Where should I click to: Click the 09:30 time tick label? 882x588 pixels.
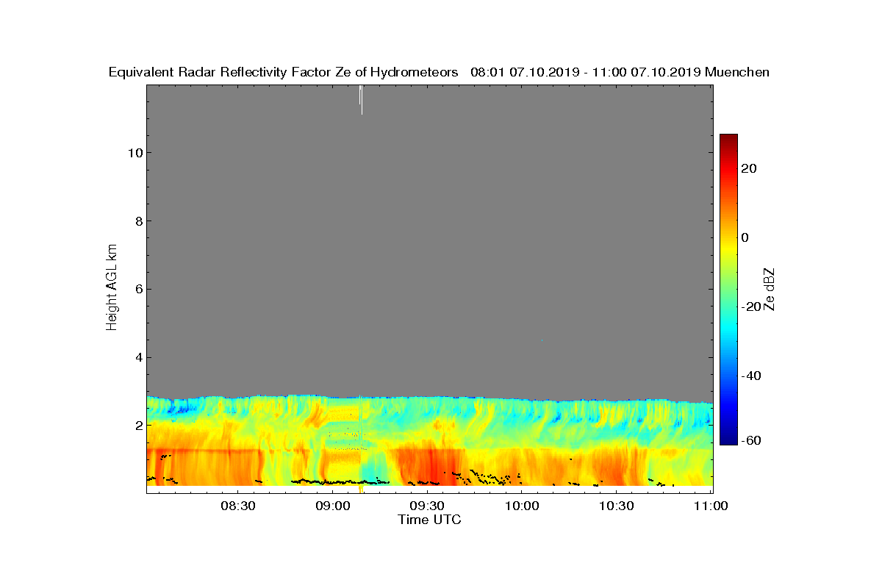(427, 506)
